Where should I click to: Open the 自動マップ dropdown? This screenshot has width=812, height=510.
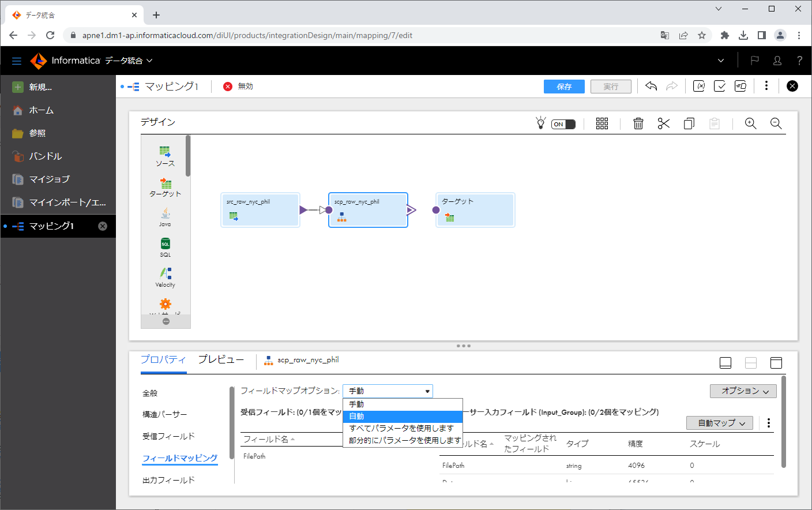719,422
